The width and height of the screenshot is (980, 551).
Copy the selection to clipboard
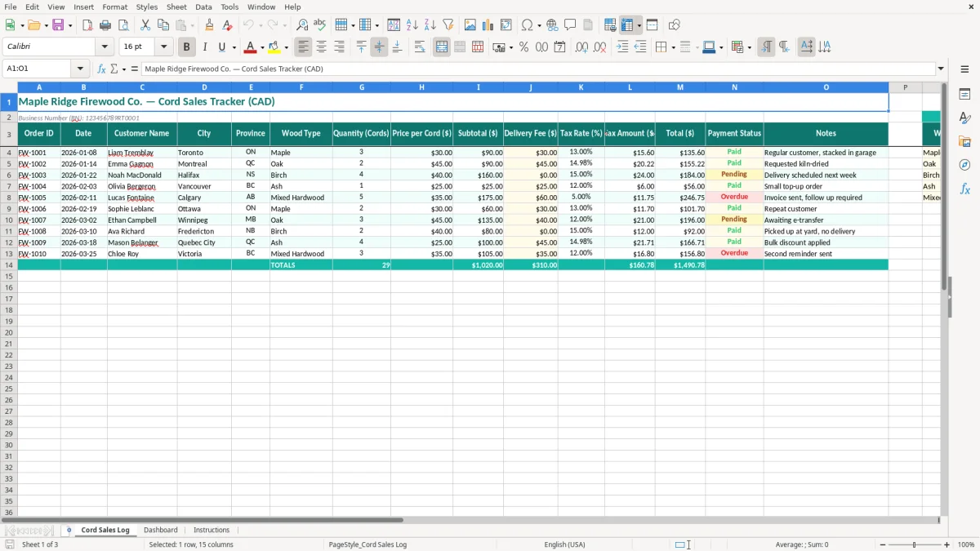click(x=163, y=25)
